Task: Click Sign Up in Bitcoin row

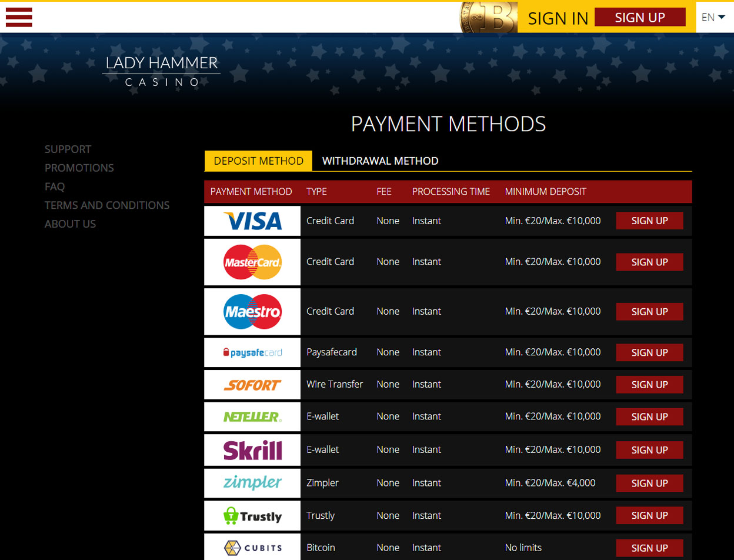Action: [x=649, y=548]
